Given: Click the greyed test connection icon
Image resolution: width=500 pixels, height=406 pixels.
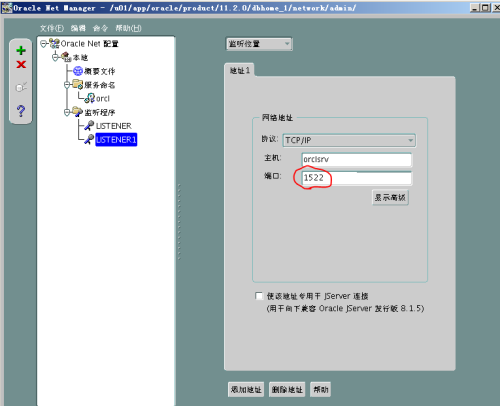Looking at the screenshot, I should click(x=21, y=87).
